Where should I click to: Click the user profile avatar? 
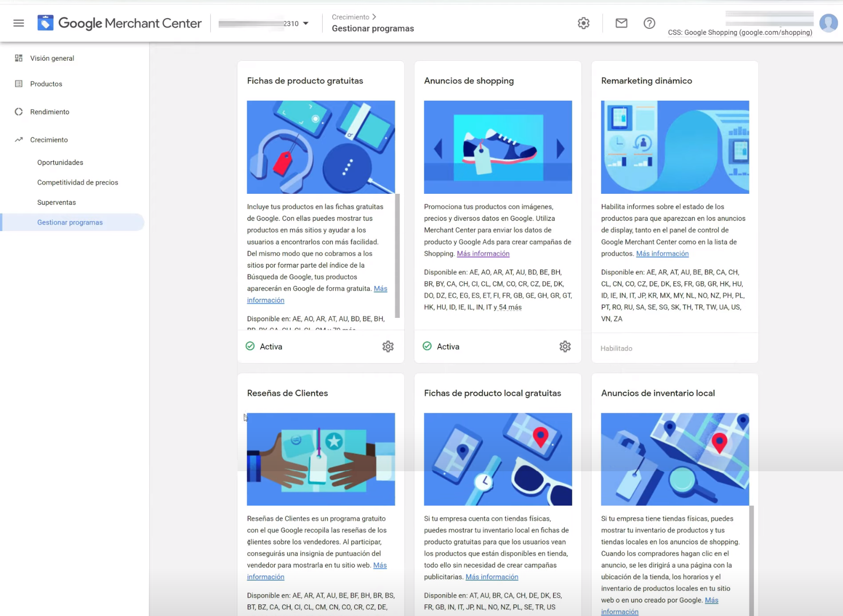[828, 23]
